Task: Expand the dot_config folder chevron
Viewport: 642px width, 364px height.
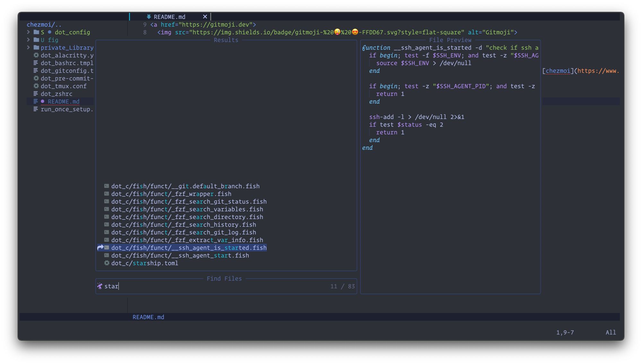Action: pos(29,32)
